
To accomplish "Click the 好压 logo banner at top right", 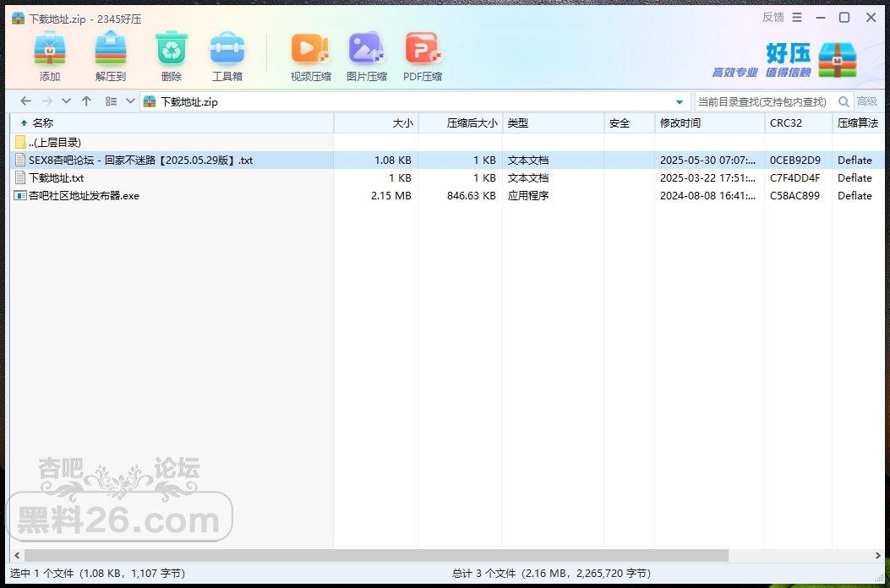I will click(x=785, y=60).
